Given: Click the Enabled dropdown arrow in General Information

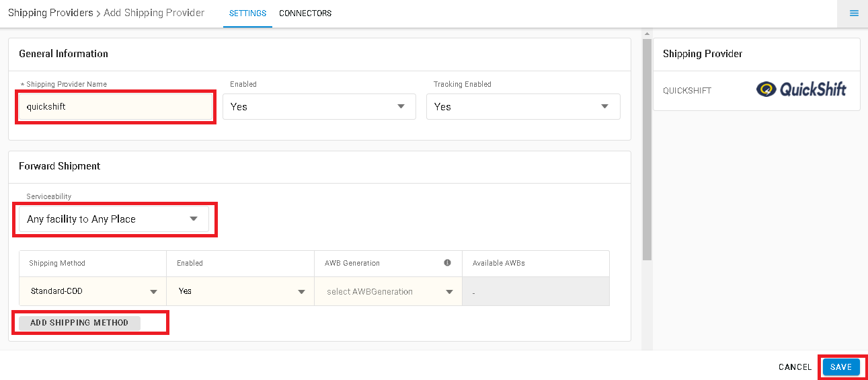Looking at the screenshot, I should [x=401, y=106].
